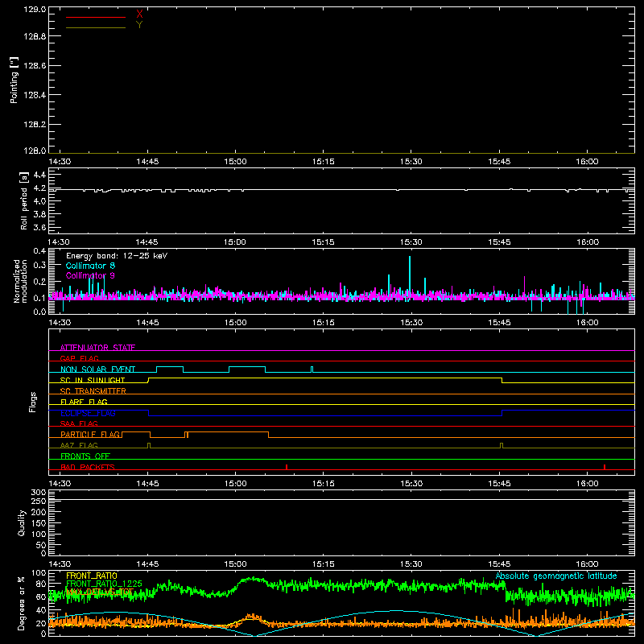This screenshot has height=644, width=644.
Task: Click the 'Energy band: 12-25 keV' label
Action: point(117,256)
